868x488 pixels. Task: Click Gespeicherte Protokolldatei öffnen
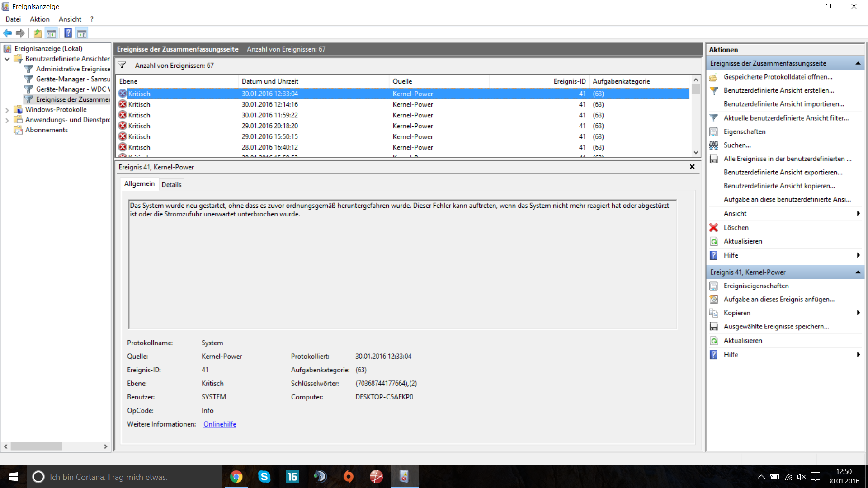[778, 77]
